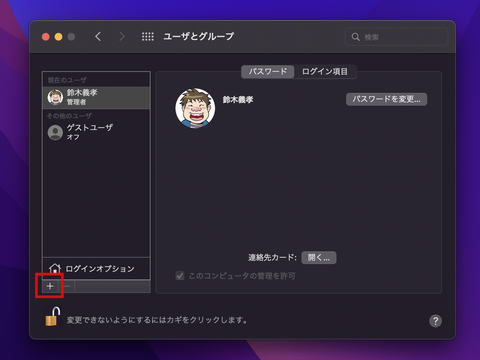The image size is (480, 360).
Task: Click the gray guest avatar icon
Action: click(55, 132)
